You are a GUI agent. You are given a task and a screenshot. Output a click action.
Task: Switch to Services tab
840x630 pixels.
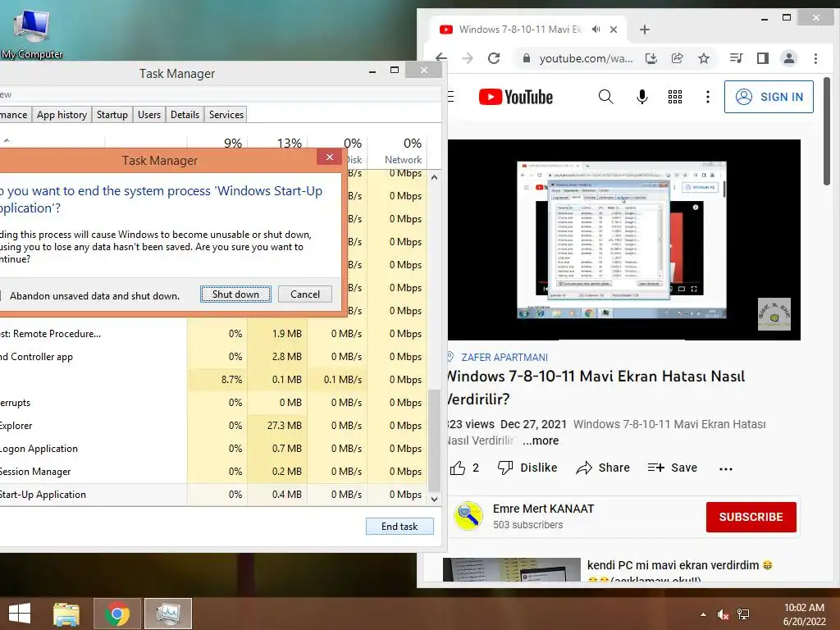coord(226,115)
